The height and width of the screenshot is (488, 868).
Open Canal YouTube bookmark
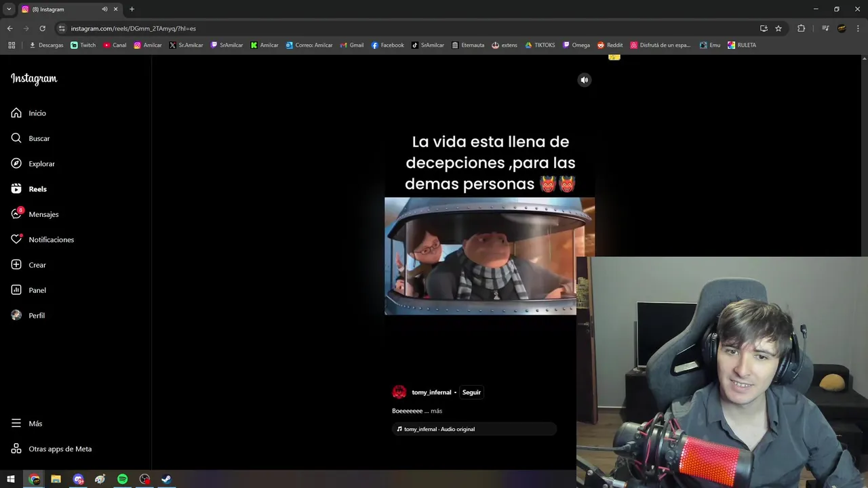(115, 45)
